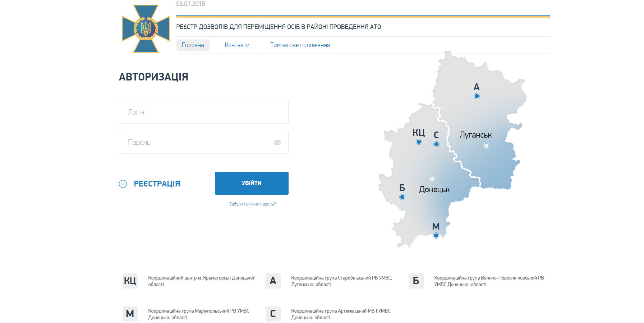Viewport: 644px width, 323px height.
Task: Click map marker dot for М
Action: (x=436, y=236)
